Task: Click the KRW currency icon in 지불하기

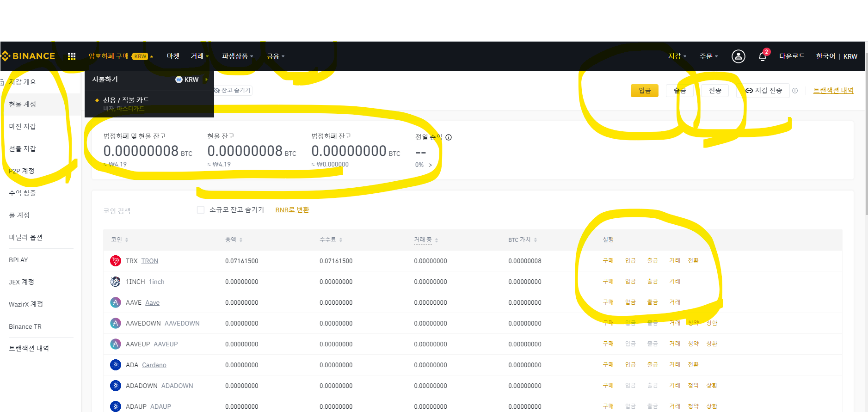Action: [x=179, y=80]
